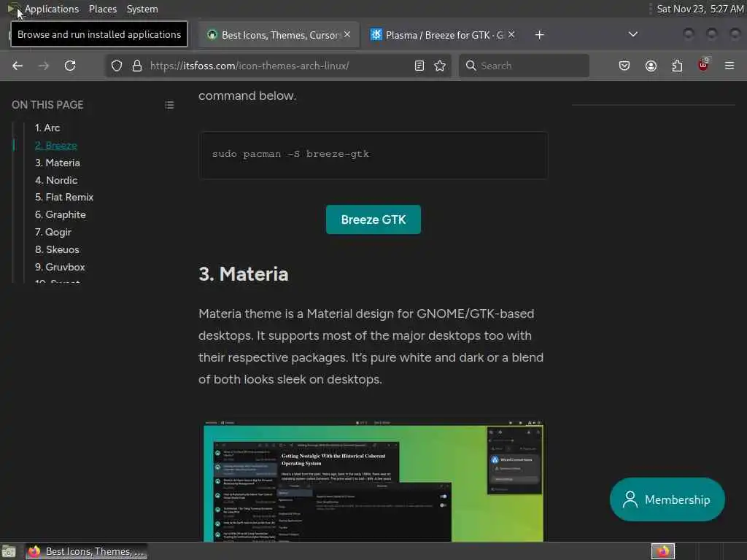
Task: Click workspace switcher Firefox thumbnail
Action: click(663, 551)
